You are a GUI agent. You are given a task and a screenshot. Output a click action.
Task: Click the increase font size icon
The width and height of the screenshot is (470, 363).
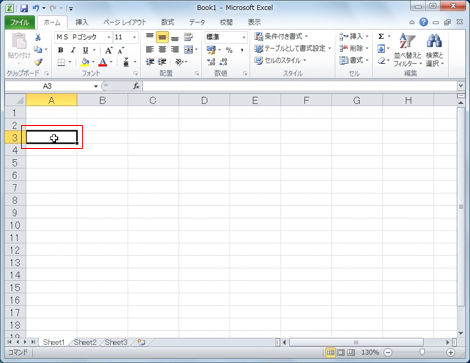tap(109, 50)
